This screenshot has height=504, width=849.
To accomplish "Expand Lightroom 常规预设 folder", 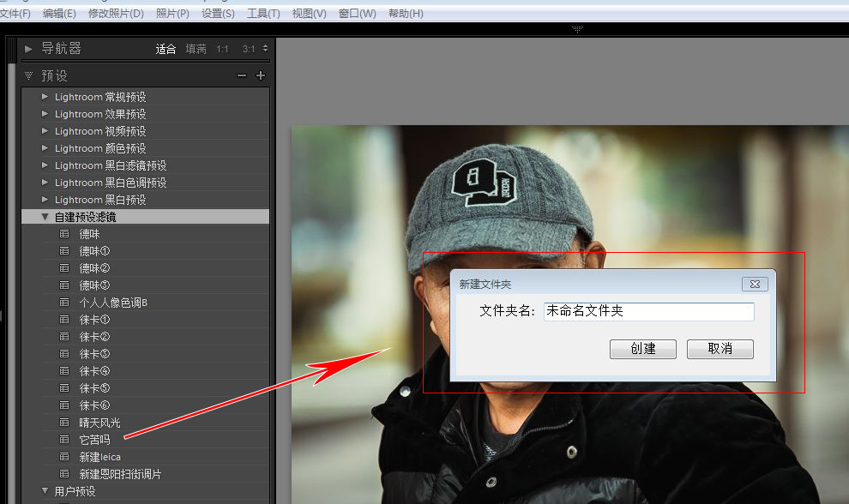I will [x=45, y=97].
